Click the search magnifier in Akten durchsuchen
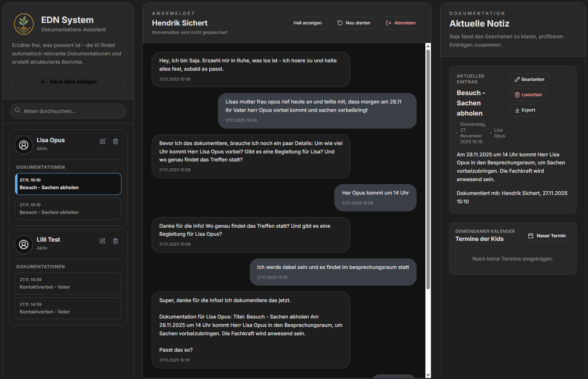The height and width of the screenshot is (379, 588). [x=17, y=110]
